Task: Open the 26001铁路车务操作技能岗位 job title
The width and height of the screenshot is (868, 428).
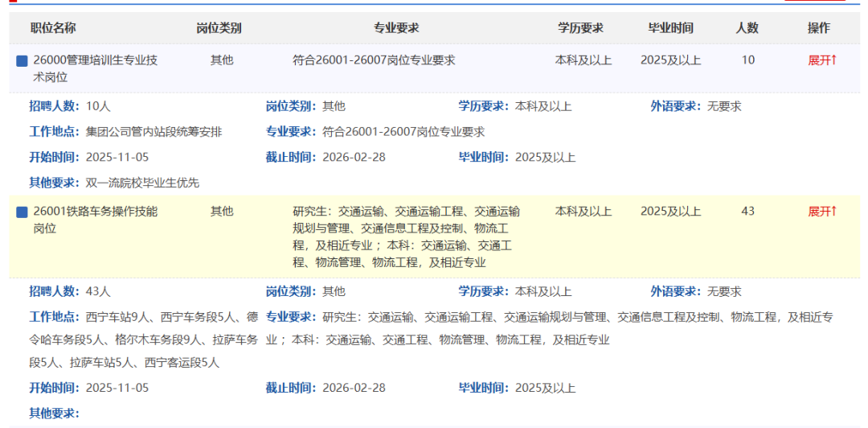Action: pos(96,220)
